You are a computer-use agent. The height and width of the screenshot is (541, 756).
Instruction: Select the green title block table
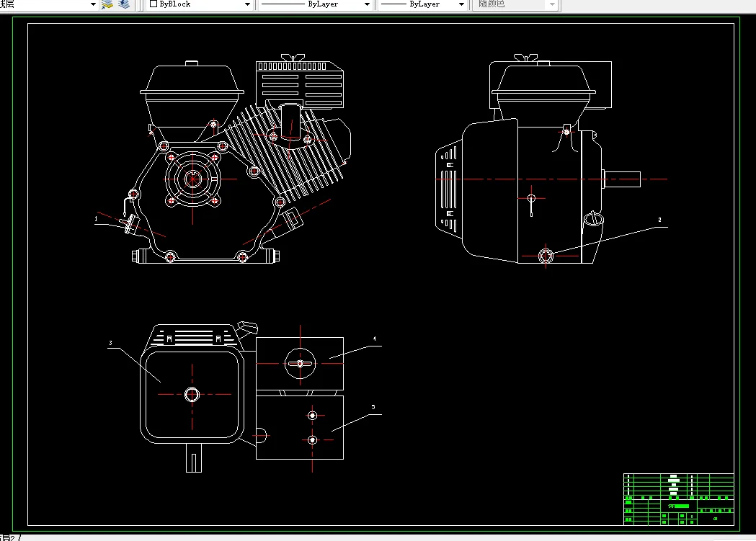(x=679, y=499)
